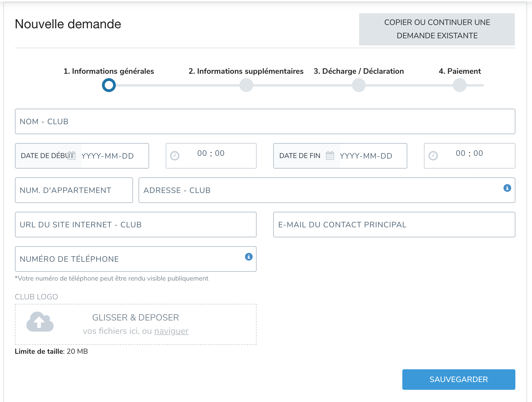This screenshot has height=402, width=532.
Task: Follow the naviguer link to browse files
Action: tap(171, 331)
